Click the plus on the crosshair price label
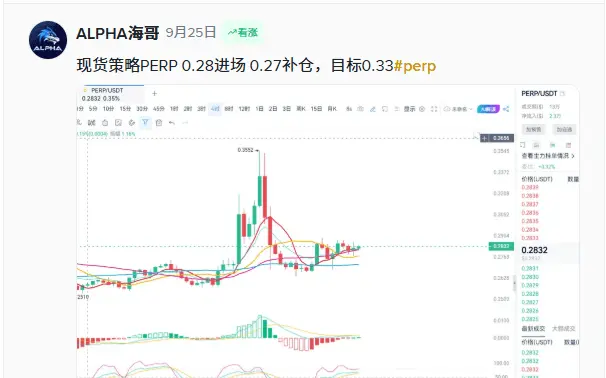 point(485,138)
